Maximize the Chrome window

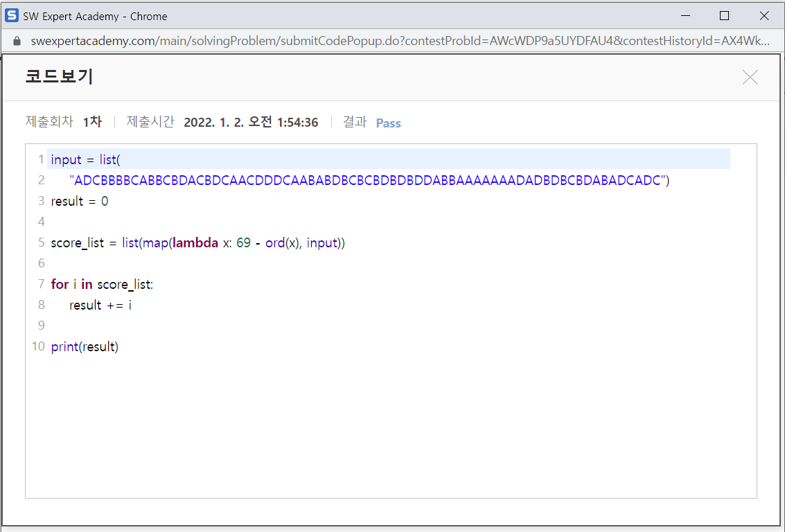coord(724,16)
